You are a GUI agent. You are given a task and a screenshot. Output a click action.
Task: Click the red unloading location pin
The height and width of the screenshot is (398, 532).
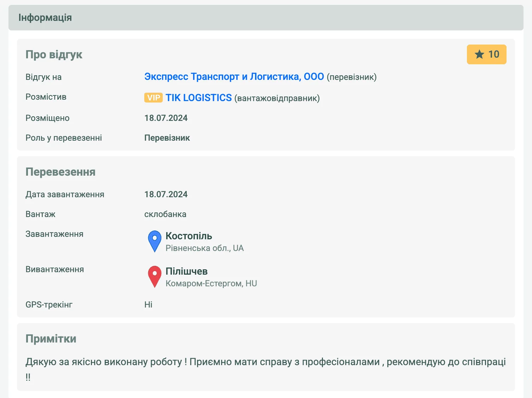point(155,276)
